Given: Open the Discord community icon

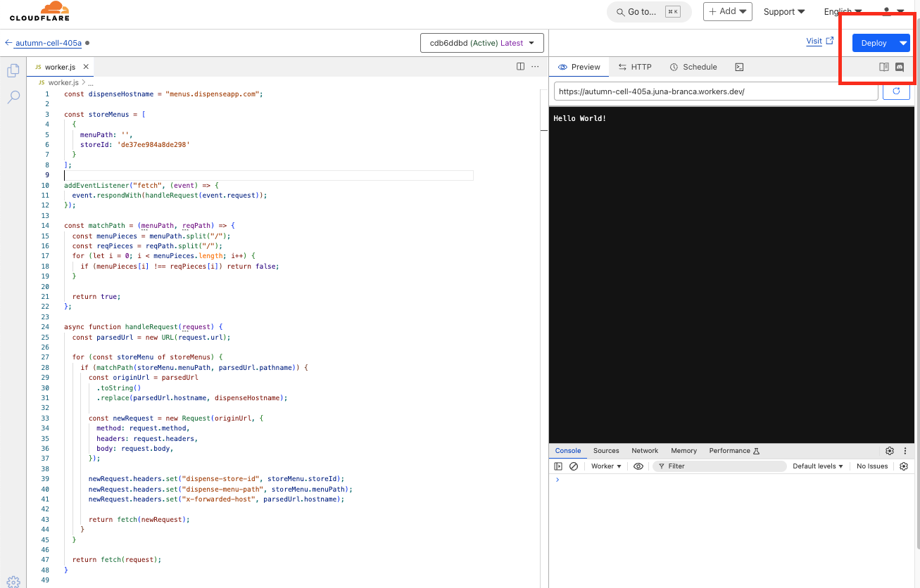Looking at the screenshot, I should (899, 67).
